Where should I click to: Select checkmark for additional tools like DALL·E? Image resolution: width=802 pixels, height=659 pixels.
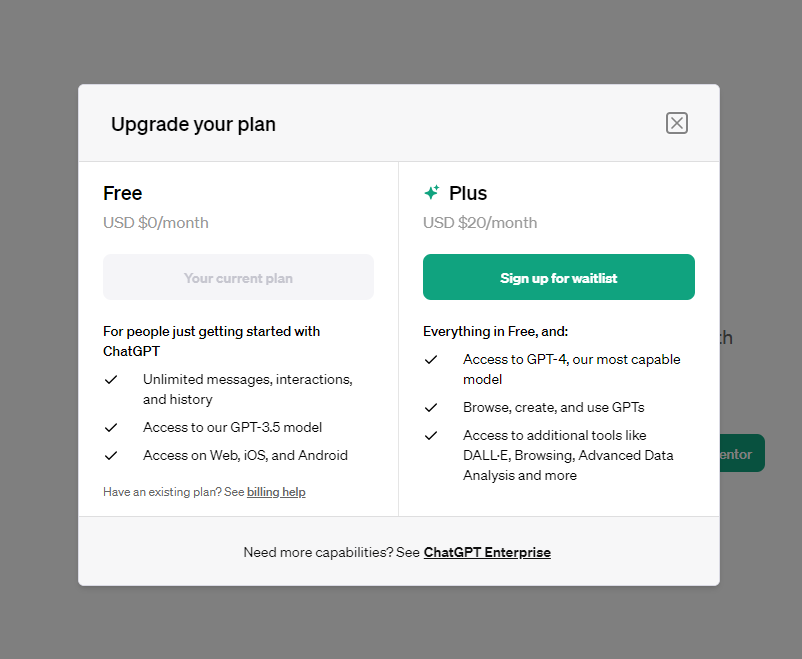coord(431,435)
